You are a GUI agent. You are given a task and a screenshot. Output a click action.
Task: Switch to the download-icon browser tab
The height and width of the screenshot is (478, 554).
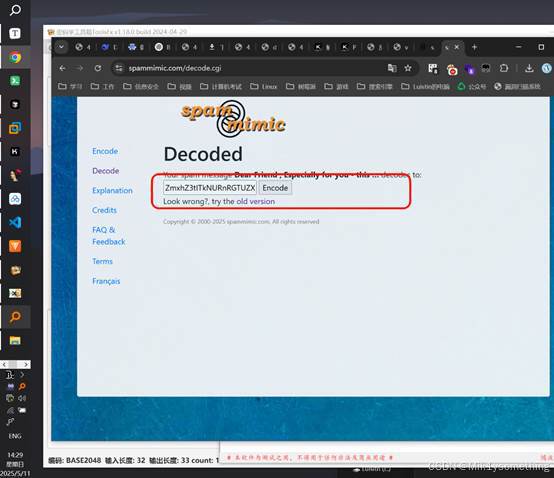216,47
